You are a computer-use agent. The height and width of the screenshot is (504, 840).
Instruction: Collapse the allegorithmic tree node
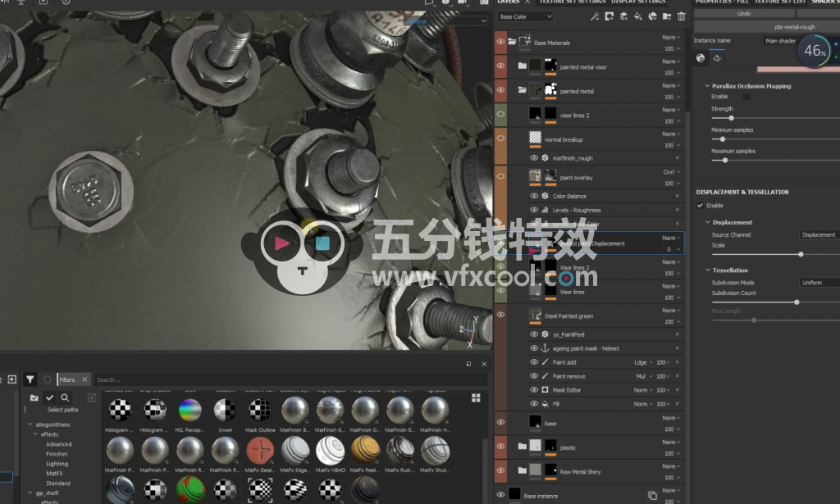click(30, 425)
